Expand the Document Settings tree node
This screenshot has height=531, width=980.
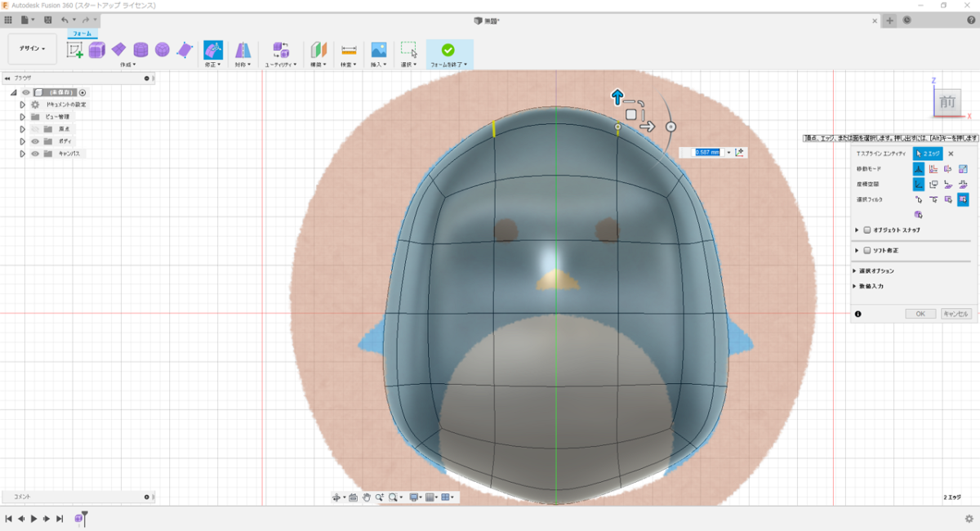click(23, 105)
